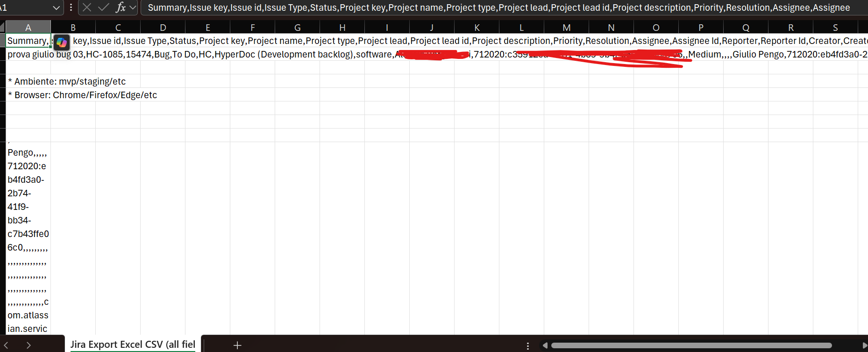This screenshot has height=352, width=868.
Task: Select column M header
Action: coord(566,27)
